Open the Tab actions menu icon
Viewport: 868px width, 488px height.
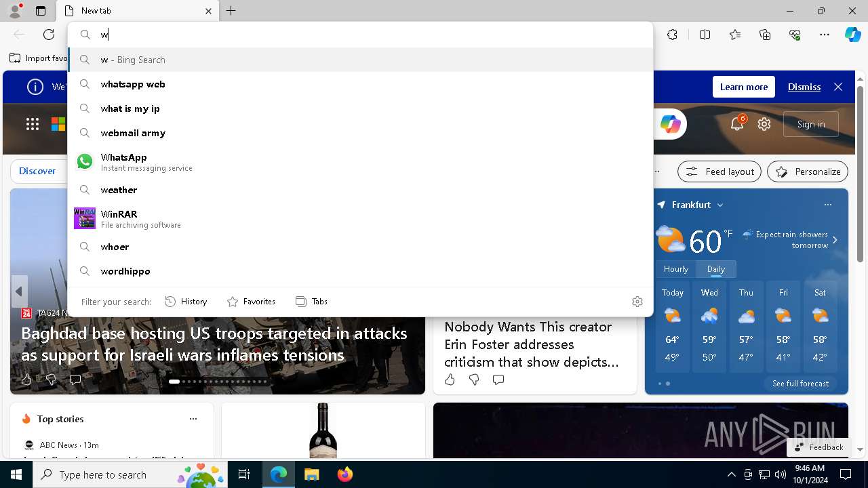tap(41, 11)
